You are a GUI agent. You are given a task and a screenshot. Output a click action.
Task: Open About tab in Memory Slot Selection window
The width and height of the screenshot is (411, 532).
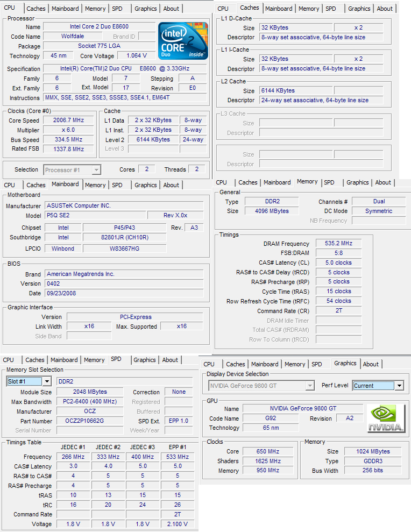coord(170,360)
